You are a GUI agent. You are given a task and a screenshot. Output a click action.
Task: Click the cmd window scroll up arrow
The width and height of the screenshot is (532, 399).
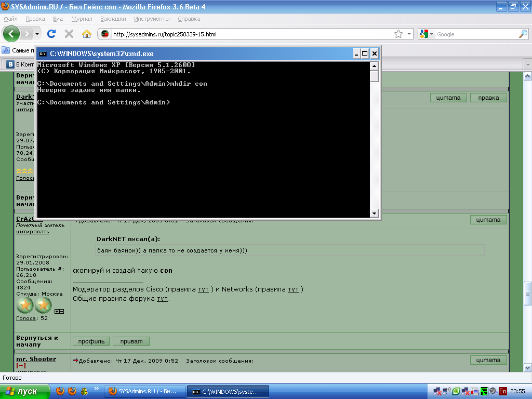374,66
